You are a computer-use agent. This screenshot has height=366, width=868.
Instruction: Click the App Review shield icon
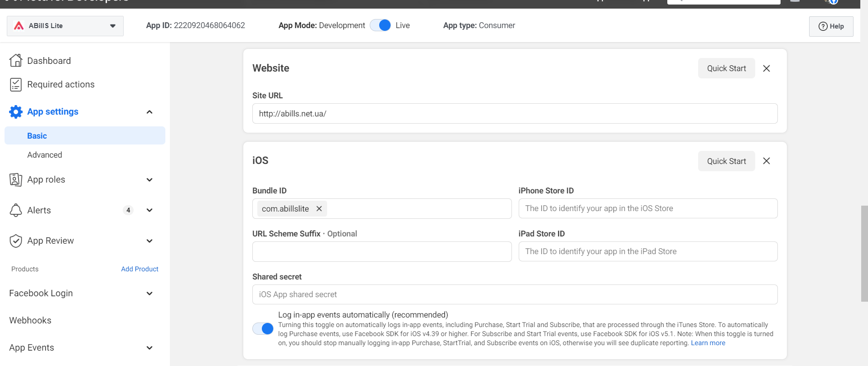[x=16, y=241]
